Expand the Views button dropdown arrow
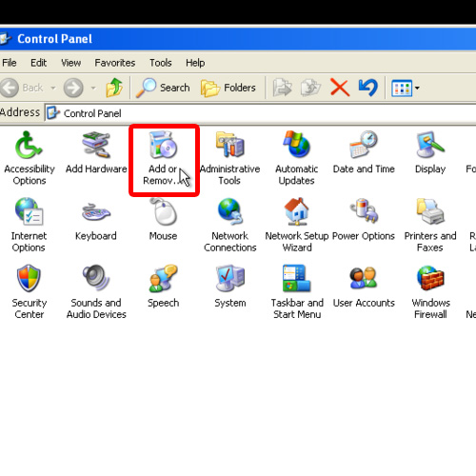This screenshot has width=476, height=476. [417, 88]
